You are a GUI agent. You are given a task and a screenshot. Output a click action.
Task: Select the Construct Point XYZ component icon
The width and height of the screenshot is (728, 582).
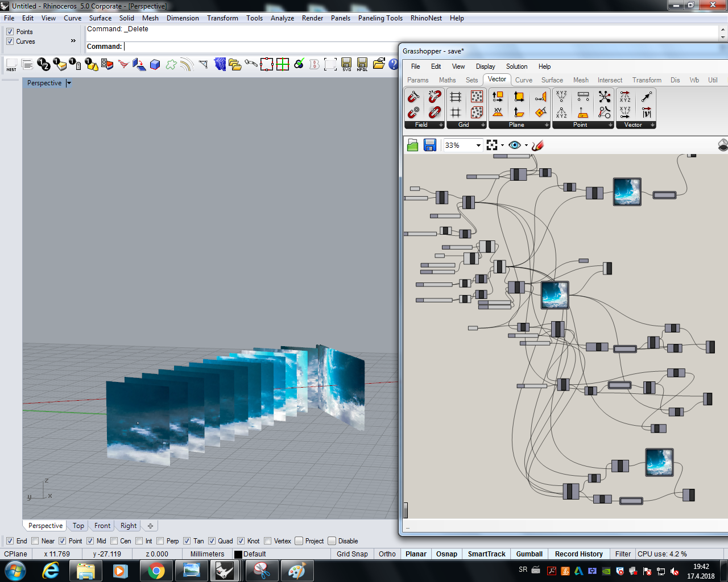pos(561,96)
